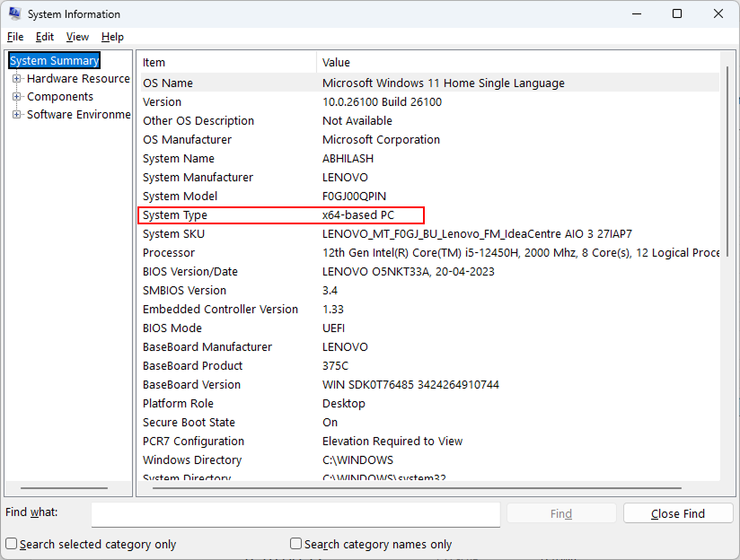Click the LENOVO O5NKT33A value

click(409, 272)
